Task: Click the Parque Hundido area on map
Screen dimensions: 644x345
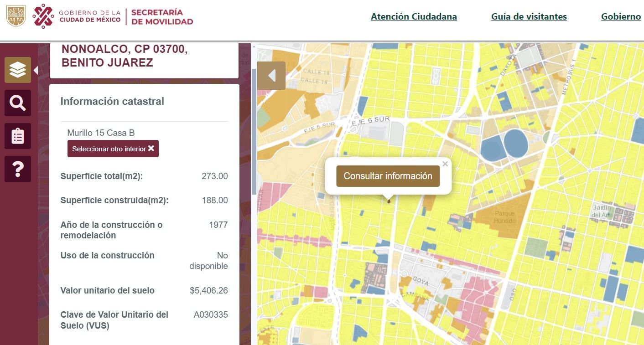Action: [x=504, y=217]
